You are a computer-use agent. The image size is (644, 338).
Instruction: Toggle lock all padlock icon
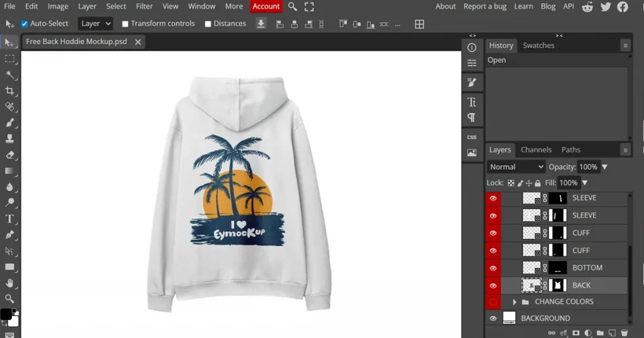pos(538,183)
